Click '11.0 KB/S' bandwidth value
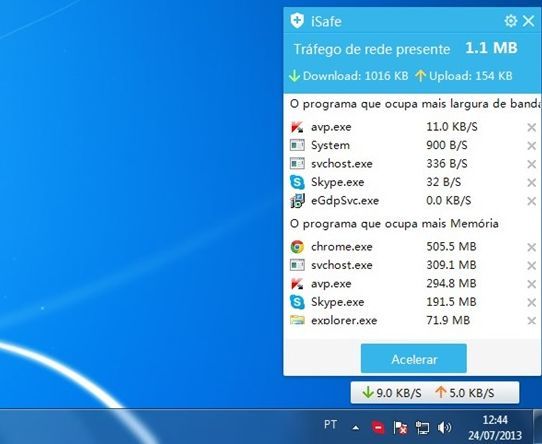Screen dimensions: 542x444 pos(451,127)
